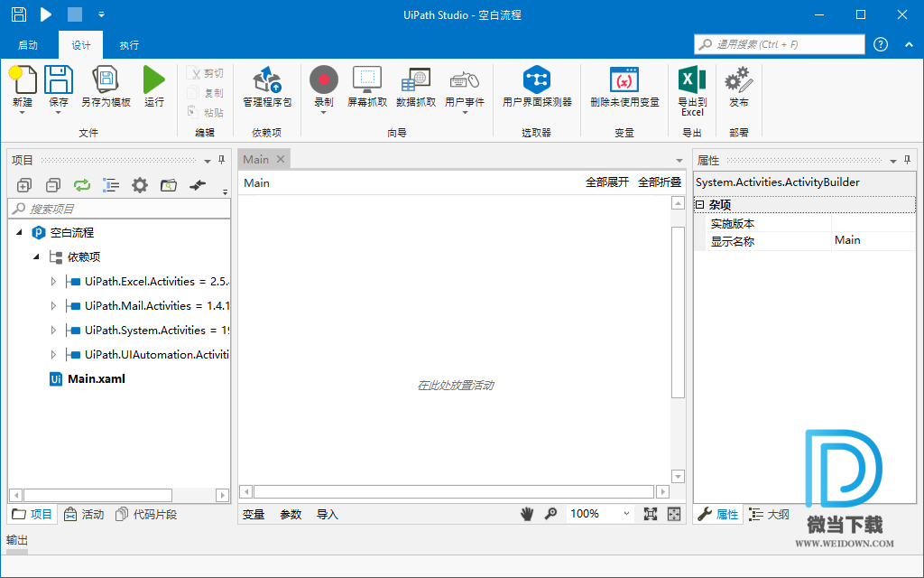The width and height of the screenshot is (924, 578).
Task: Click 删除未使用变量 remove unused variables
Action: pyautogui.click(x=624, y=87)
